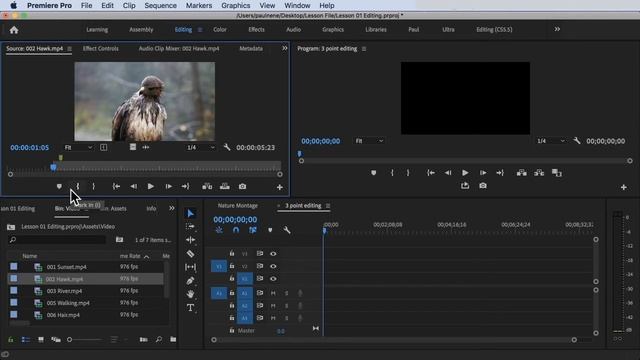Toggle lock on track V3

[232, 253]
